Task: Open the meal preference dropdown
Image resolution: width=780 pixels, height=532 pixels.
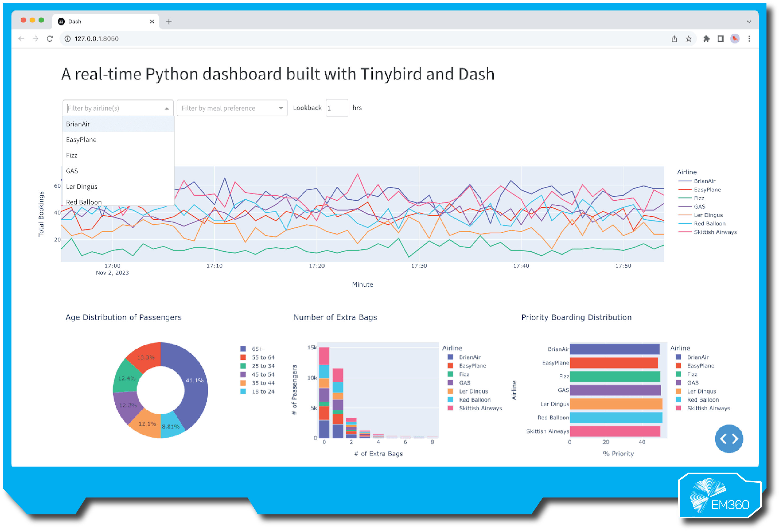Action: point(231,108)
